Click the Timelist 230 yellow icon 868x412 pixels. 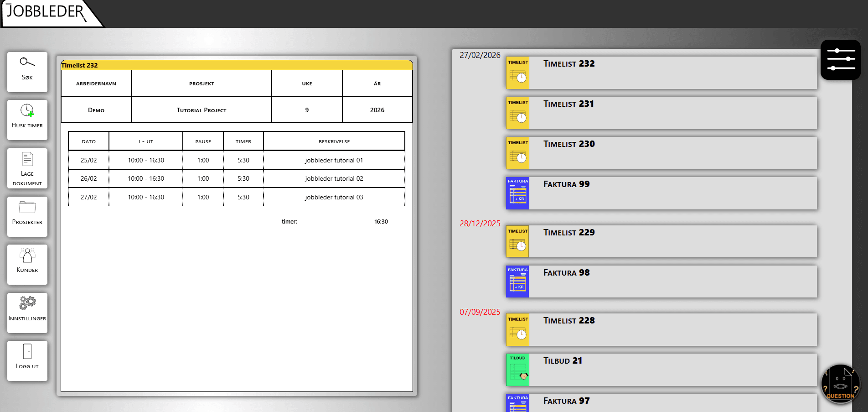coord(517,153)
